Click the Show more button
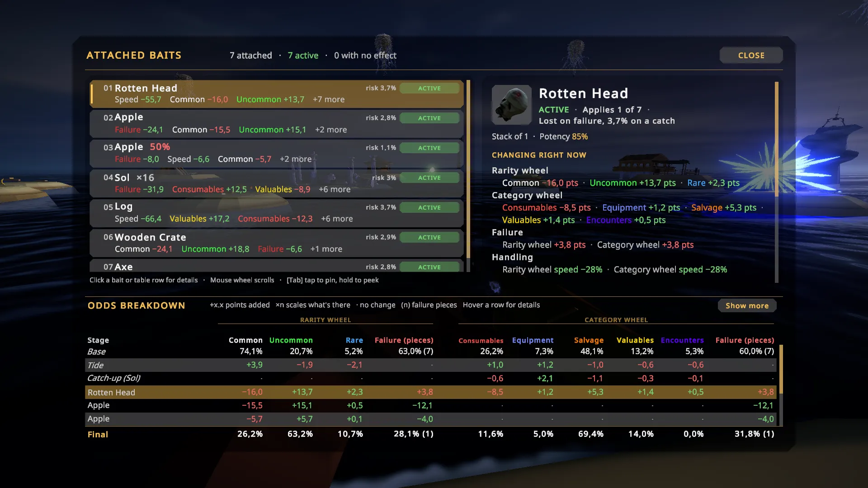This screenshot has height=488, width=868. tap(747, 305)
